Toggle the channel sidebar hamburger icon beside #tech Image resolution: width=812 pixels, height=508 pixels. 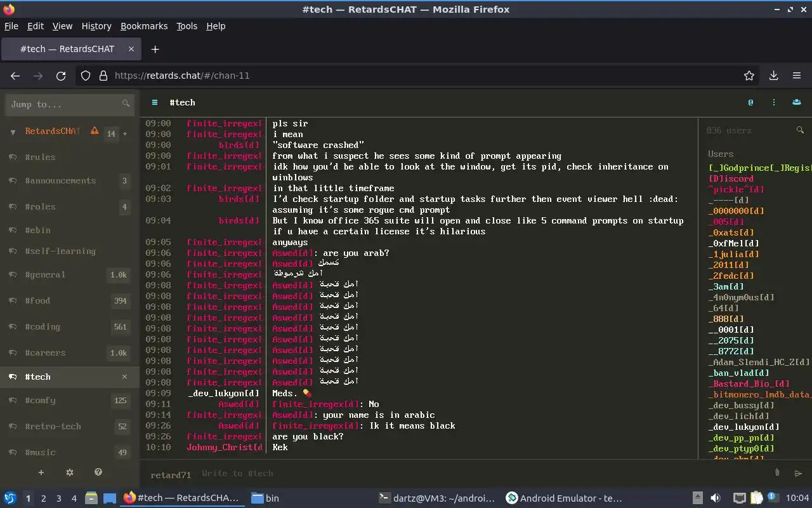tap(154, 102)
